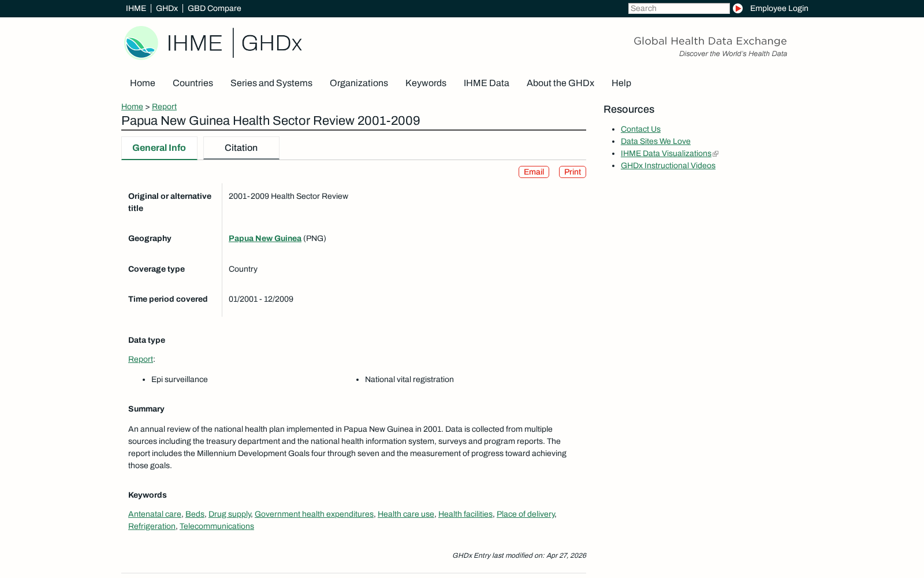This screenshot has width=924, height=578.
Task: Open IHME link in top bar
Action: pos(136,8)
